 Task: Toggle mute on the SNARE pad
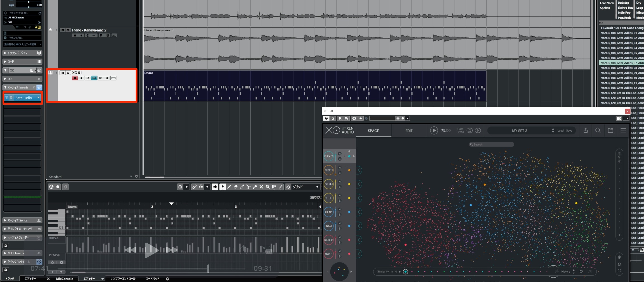[340, 224]
